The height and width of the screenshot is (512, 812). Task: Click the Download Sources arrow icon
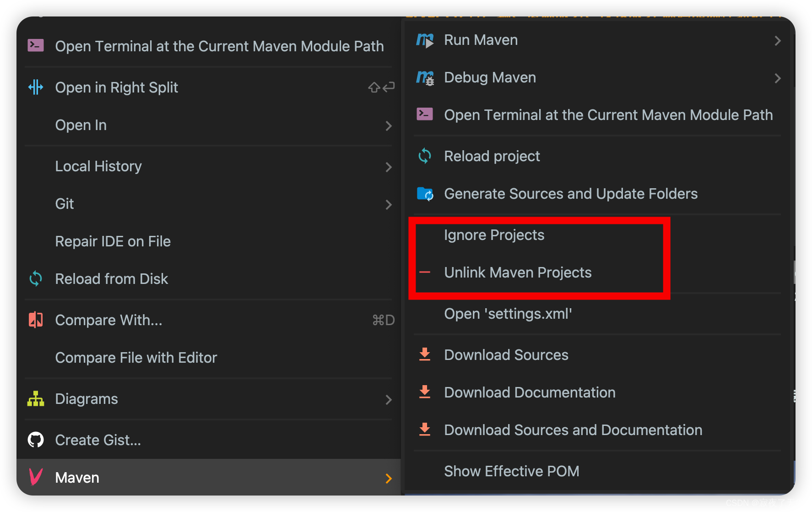pyautogui.click(x=425, y=354)
